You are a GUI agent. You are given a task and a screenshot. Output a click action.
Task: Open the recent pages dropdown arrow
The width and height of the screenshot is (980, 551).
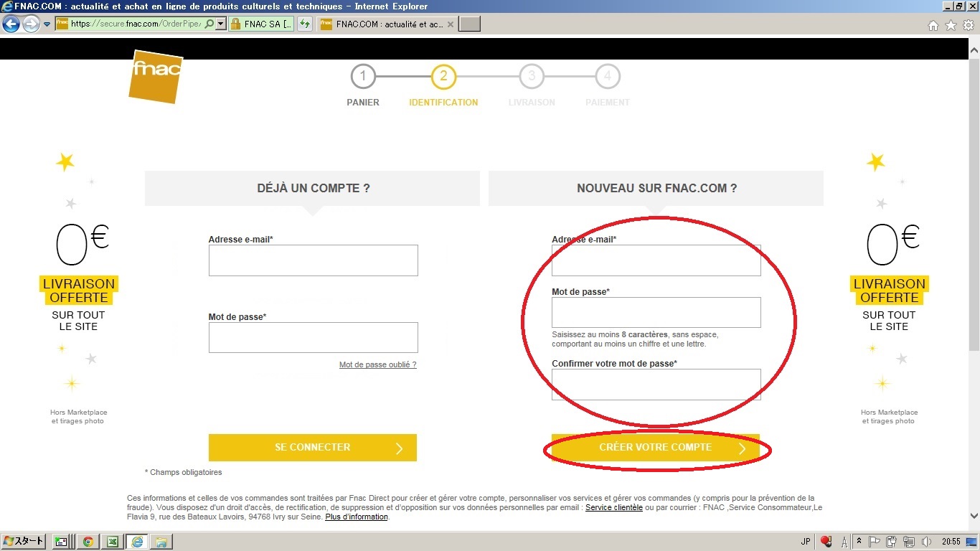click(47, 24)
